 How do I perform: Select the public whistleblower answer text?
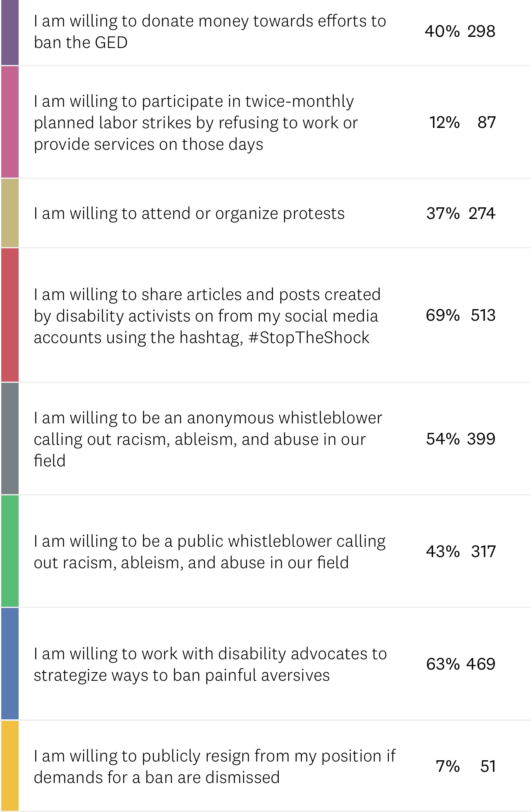209,552
